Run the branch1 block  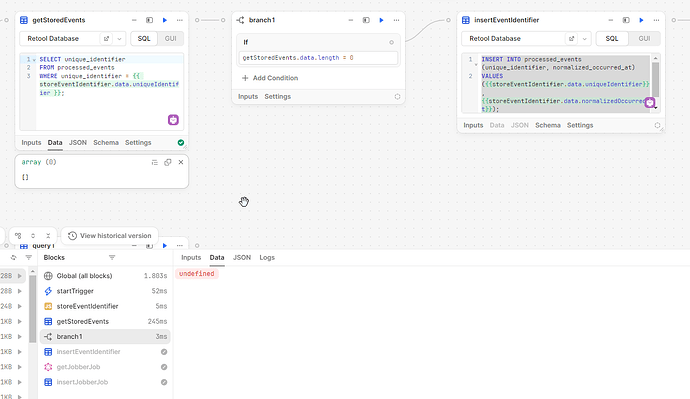point(381,20)
